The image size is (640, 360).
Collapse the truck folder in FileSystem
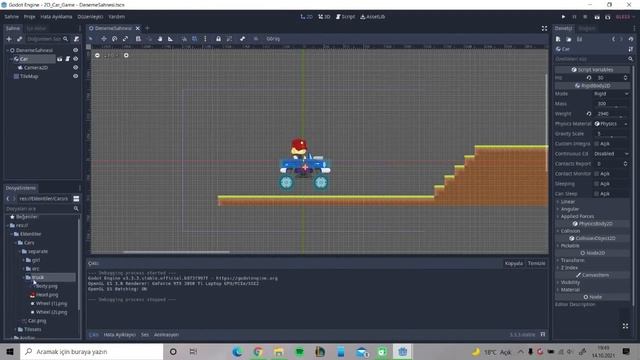point(24,277)
